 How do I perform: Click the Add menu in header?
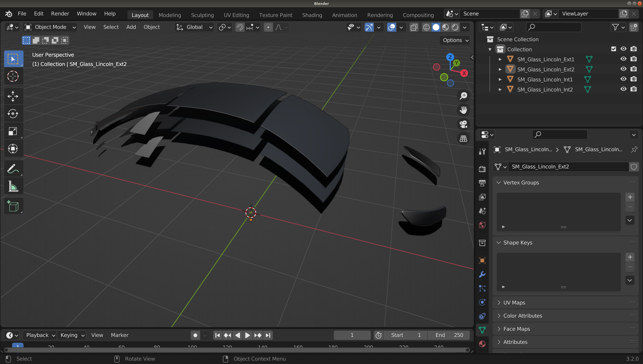click(x=131, y=27)
